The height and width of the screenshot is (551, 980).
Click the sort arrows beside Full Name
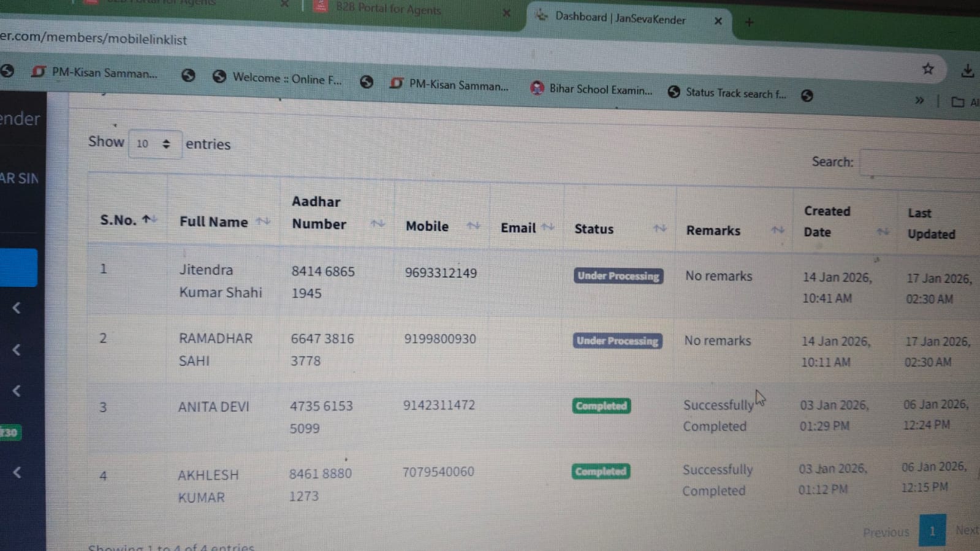pyautogui.click(x=263, y=221)
